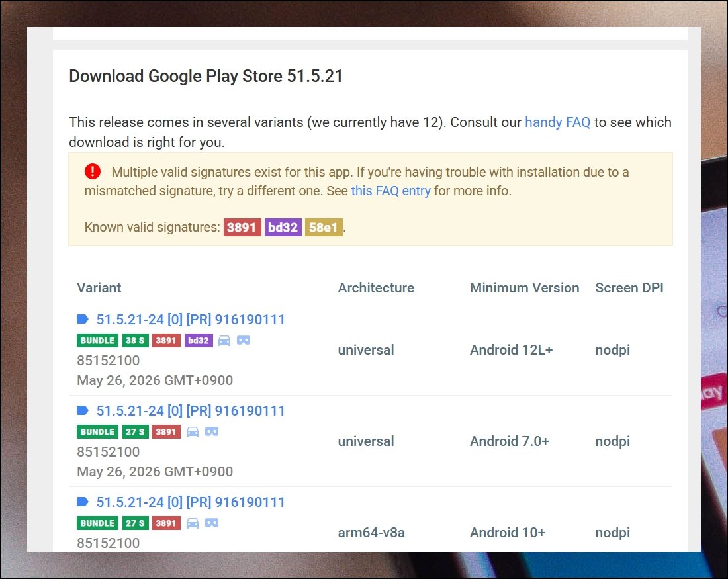Click the 85152100 version code in the Android 7.0+ row
This screenshot has height=579, width=728.
[108, 452]
